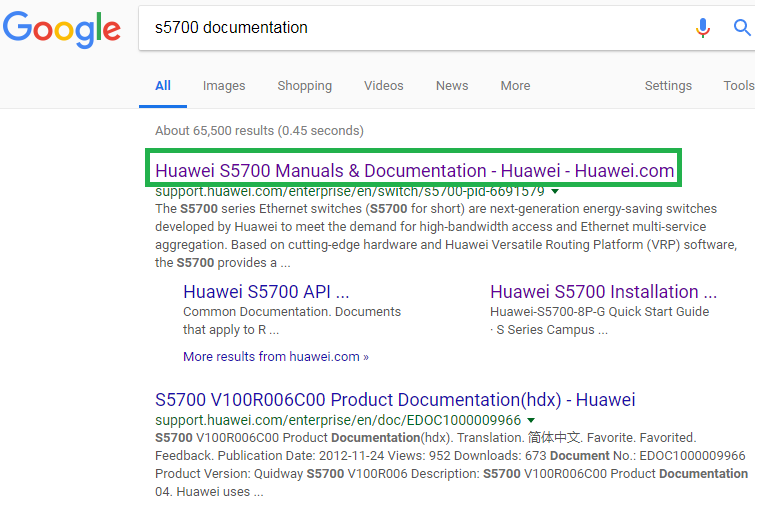Click the support.huawei.com s5700-pid green URL
This screenshot has width=766, height=508.
350,191
